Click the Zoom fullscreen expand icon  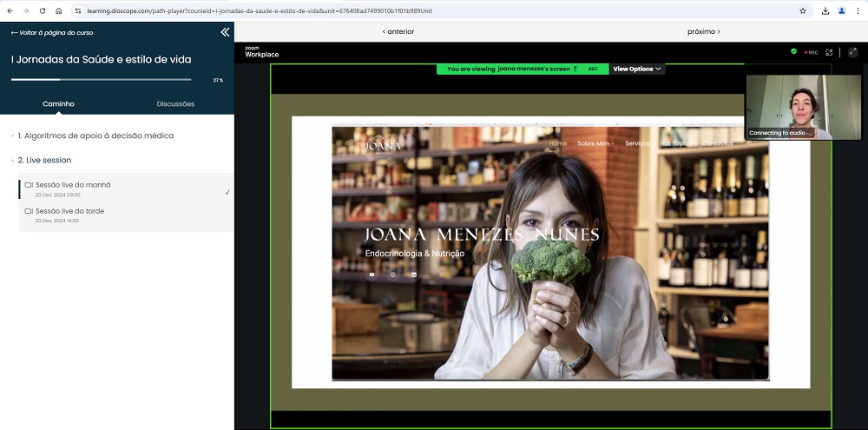coord(852,52)
